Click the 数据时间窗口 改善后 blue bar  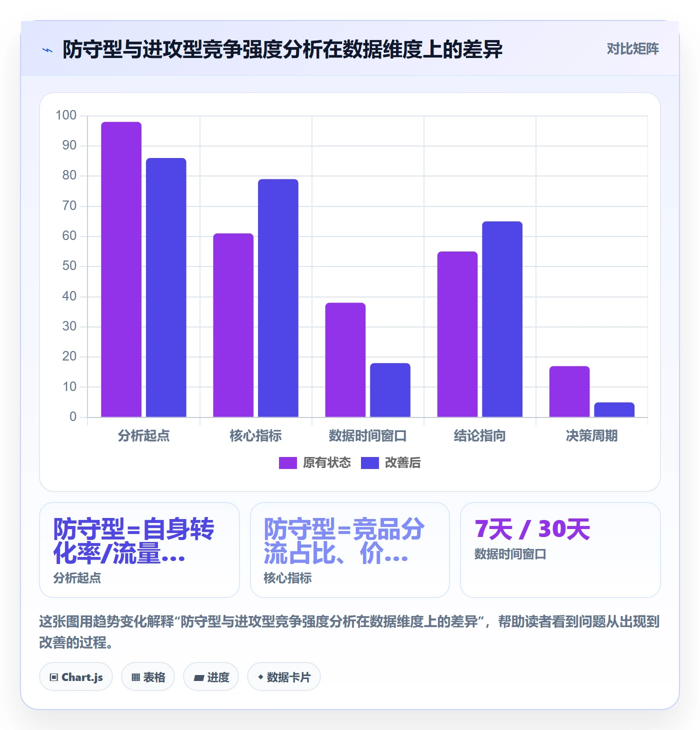point(390,390)
